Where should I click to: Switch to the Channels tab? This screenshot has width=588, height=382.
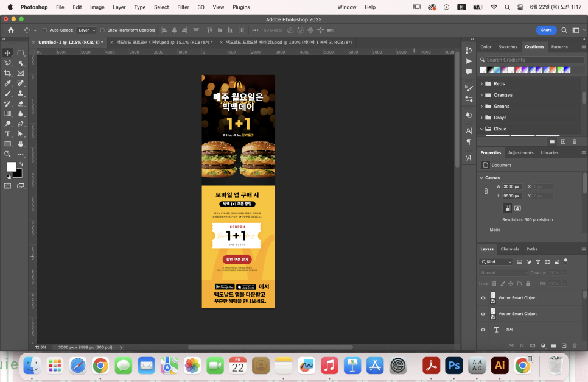(509, 249)
